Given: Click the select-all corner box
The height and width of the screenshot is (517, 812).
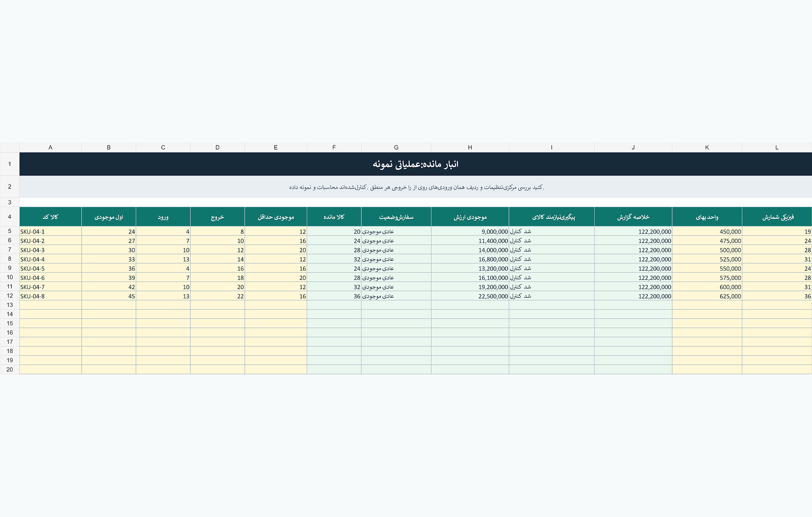Looking at the screenshot, I should click(10, 147).
